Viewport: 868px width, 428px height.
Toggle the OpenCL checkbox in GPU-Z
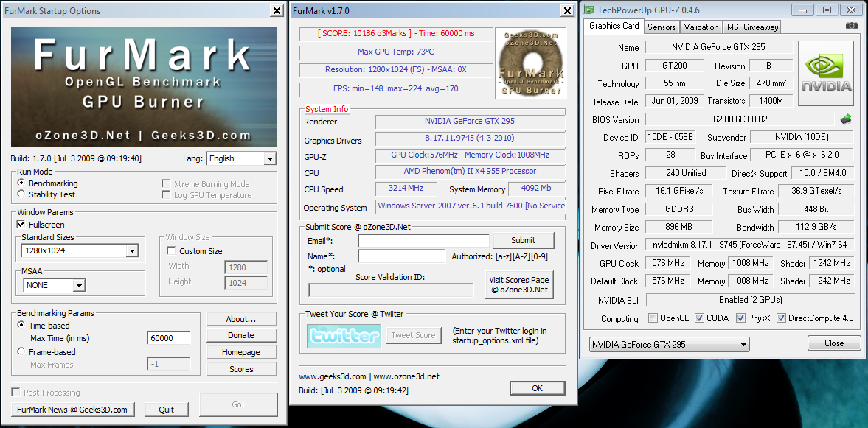pos(653,318)
